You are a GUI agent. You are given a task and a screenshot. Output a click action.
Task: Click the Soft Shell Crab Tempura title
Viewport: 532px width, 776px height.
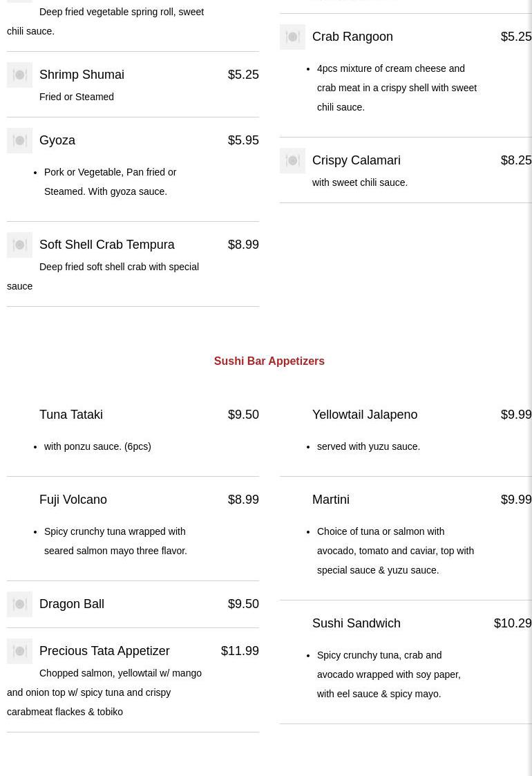point(107,245)
